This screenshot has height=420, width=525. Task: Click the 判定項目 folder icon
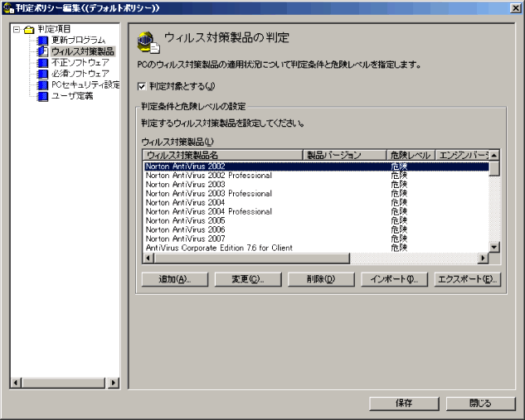point(29,30)
